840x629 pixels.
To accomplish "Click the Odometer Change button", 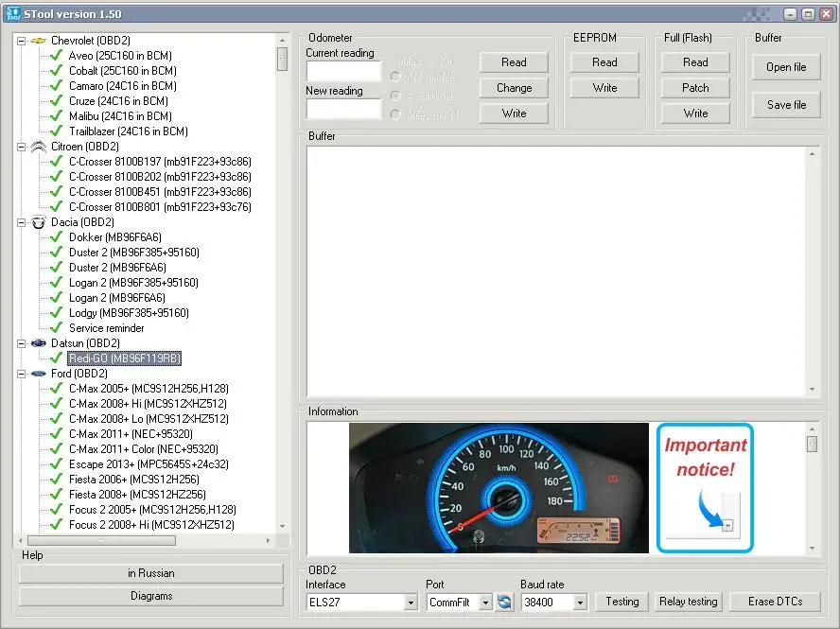I will [x=514, y=88].
